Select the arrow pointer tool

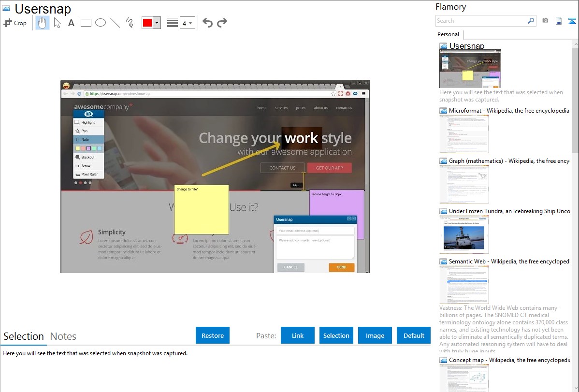57,23
